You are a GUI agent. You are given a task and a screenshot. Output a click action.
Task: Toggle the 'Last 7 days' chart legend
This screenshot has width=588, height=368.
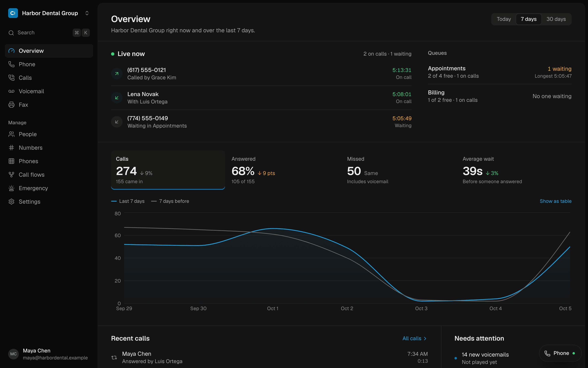(x=128, y=201)
